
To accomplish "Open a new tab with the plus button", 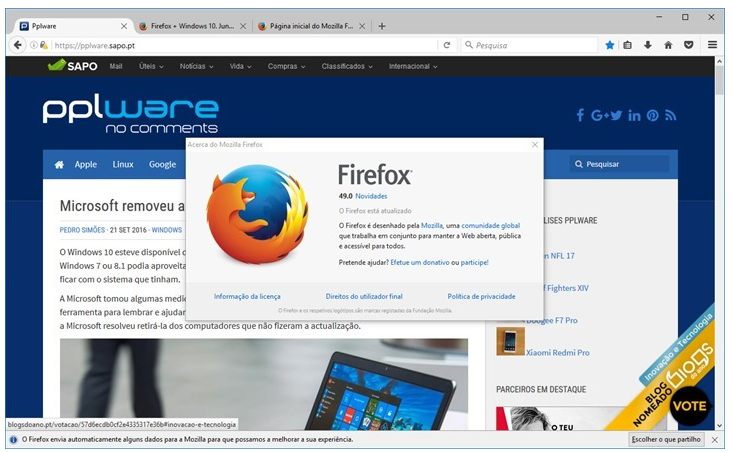I will (381, 26).
